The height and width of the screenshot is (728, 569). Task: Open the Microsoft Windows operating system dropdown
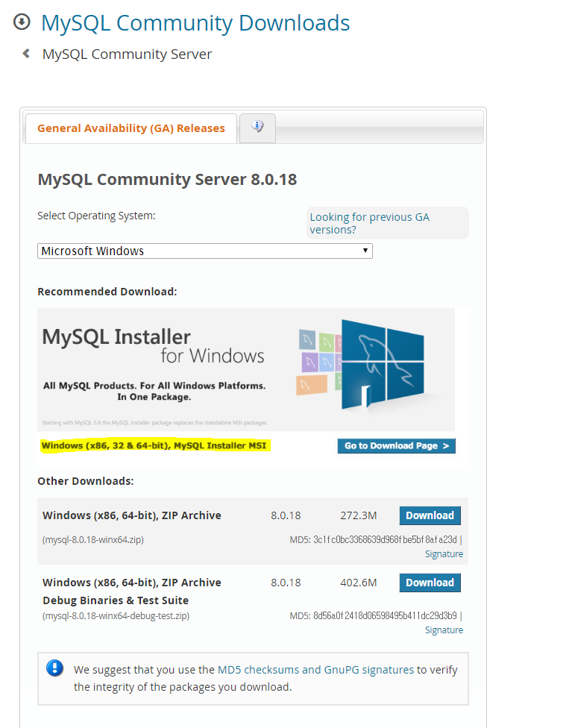point(204,251)
